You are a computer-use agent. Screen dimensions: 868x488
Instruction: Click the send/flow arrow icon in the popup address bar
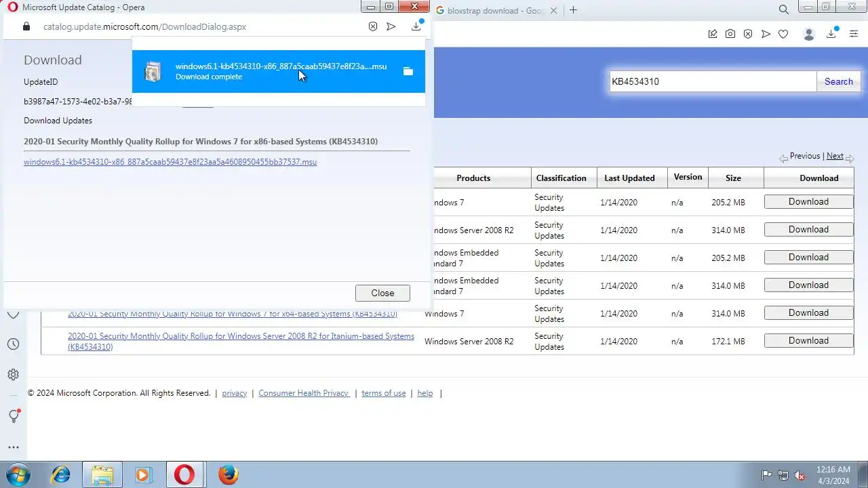click(x=391, y=26)
